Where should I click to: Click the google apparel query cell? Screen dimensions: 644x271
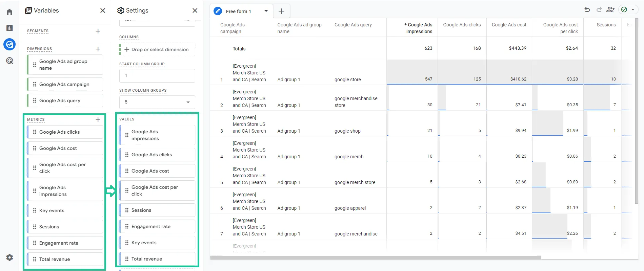(350, 208)
